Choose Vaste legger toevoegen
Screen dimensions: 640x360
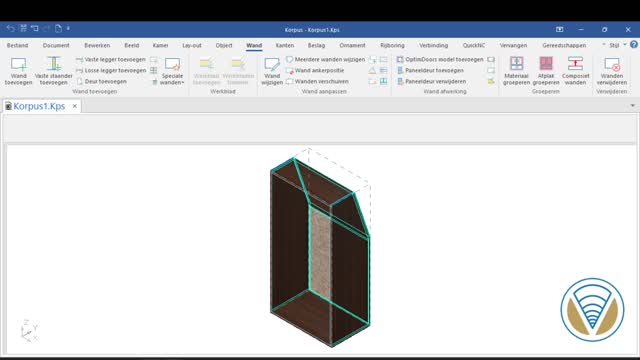click(111, 60)
